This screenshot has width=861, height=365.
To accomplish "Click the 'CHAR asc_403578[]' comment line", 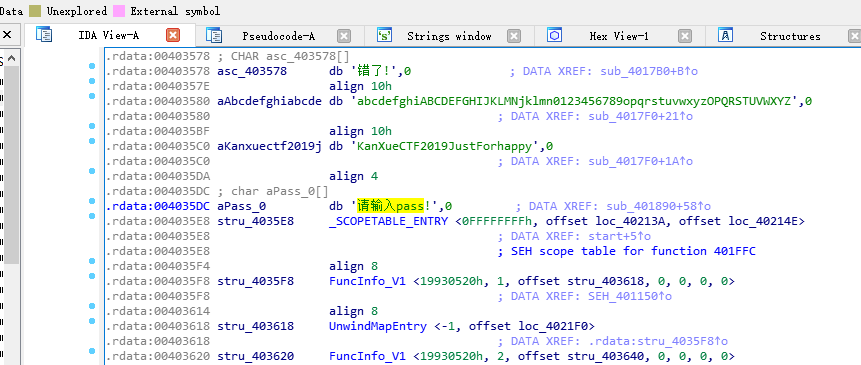I will tap(284, 56).
